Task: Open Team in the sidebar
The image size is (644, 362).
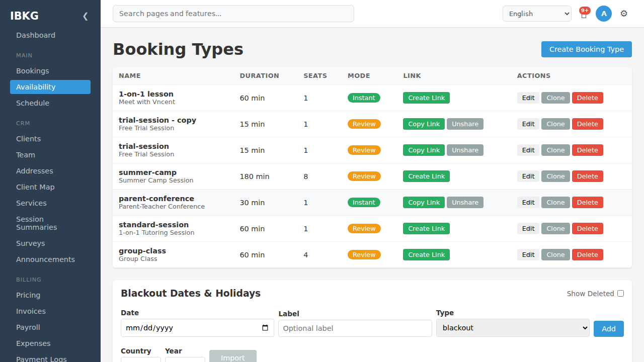Action: point(50,155)
